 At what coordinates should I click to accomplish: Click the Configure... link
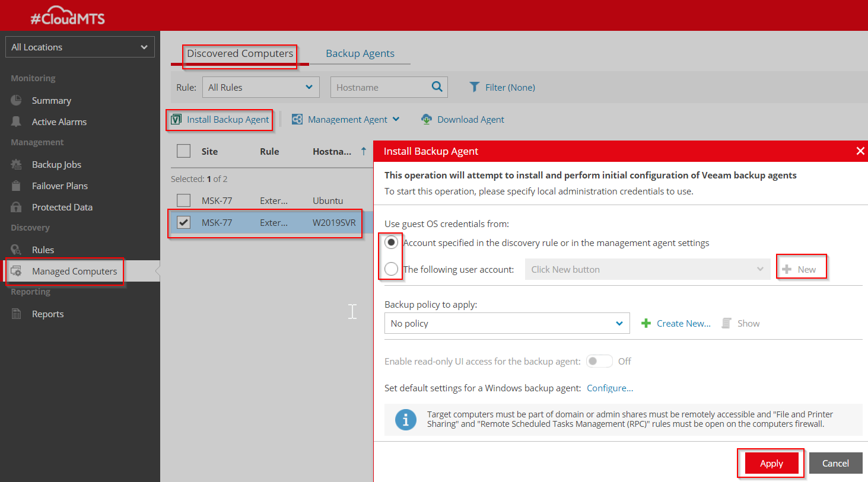coord(609,388)
